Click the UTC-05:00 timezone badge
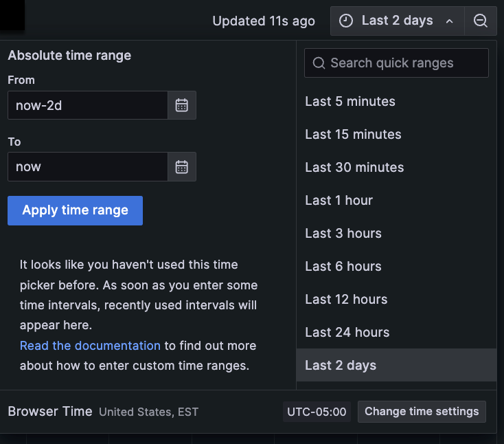This screenshot has height=444, width=504. (x=317, y=412)
